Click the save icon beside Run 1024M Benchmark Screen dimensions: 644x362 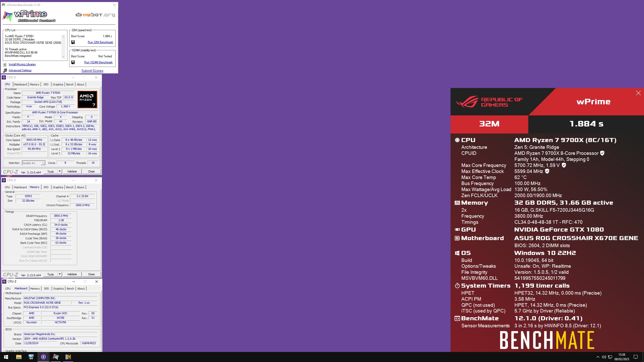click(x=73, y=62)
